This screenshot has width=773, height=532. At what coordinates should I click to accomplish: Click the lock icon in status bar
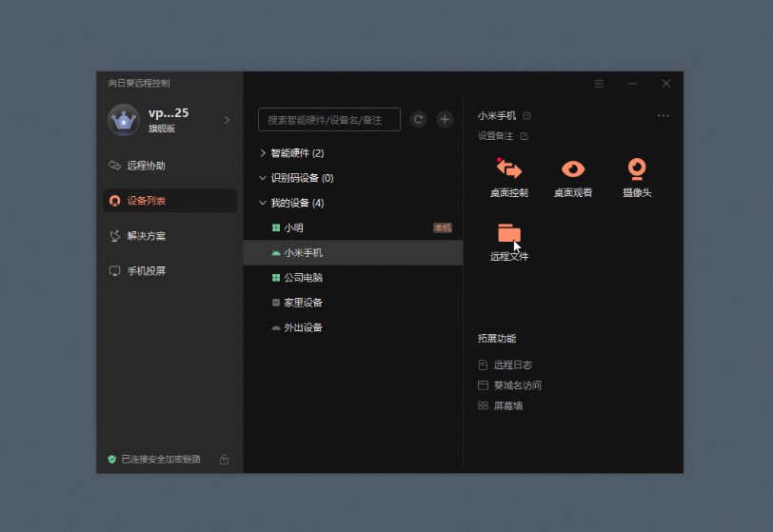coord(224,459)
